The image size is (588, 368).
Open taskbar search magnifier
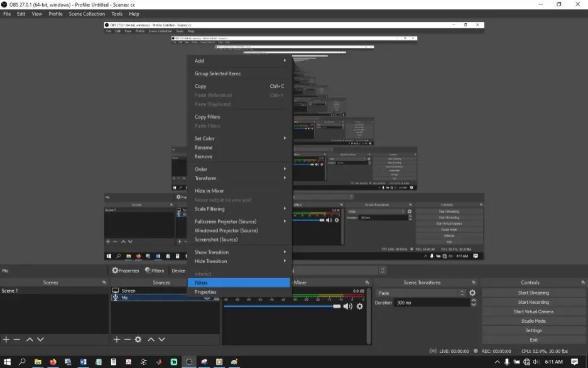[x=22, y=362]
